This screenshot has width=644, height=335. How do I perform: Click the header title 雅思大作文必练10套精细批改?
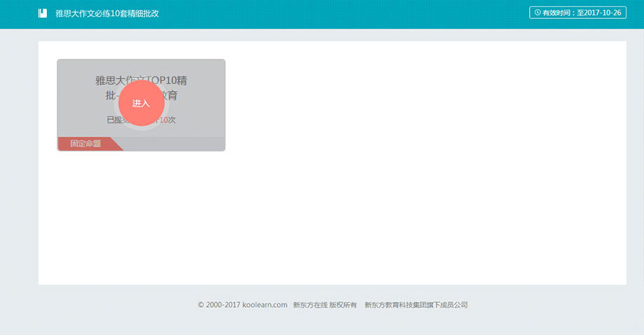(107, 13)
